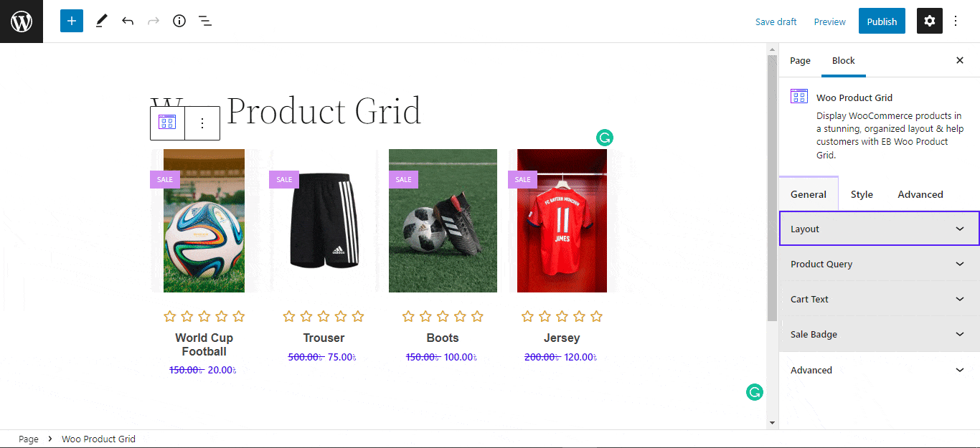Expand the Sale Badge section
The height and width of the screenshot is (448, 980).
(x=879, y=334)
